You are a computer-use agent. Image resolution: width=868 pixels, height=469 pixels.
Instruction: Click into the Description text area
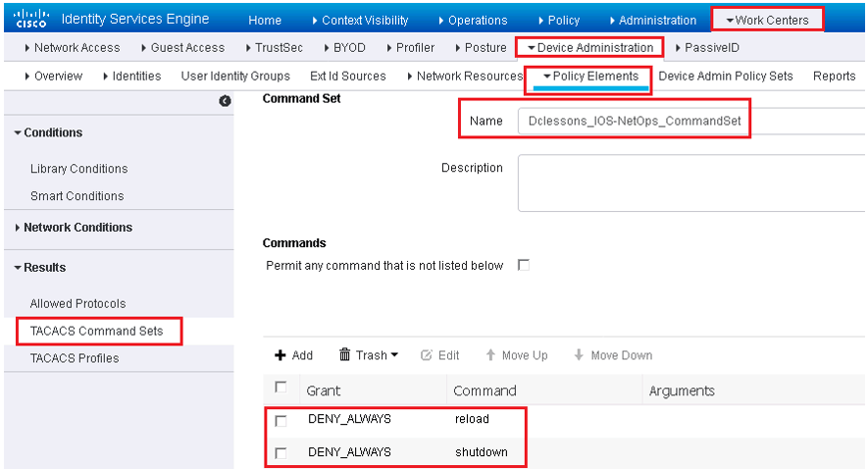691,182
